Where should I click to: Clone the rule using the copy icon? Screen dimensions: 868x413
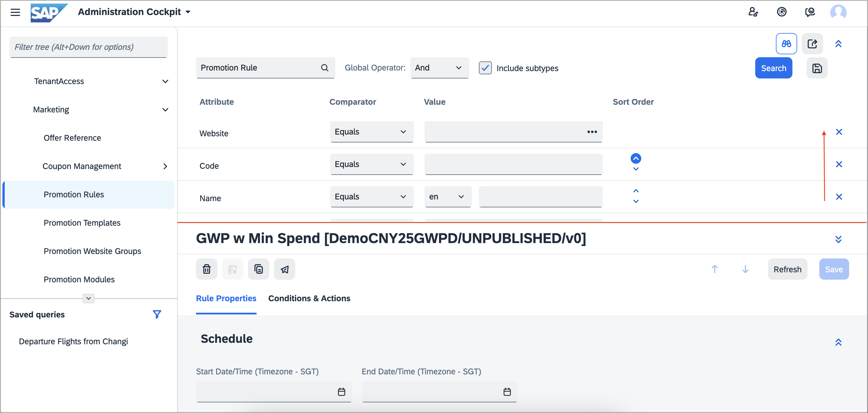click(258, 269)
